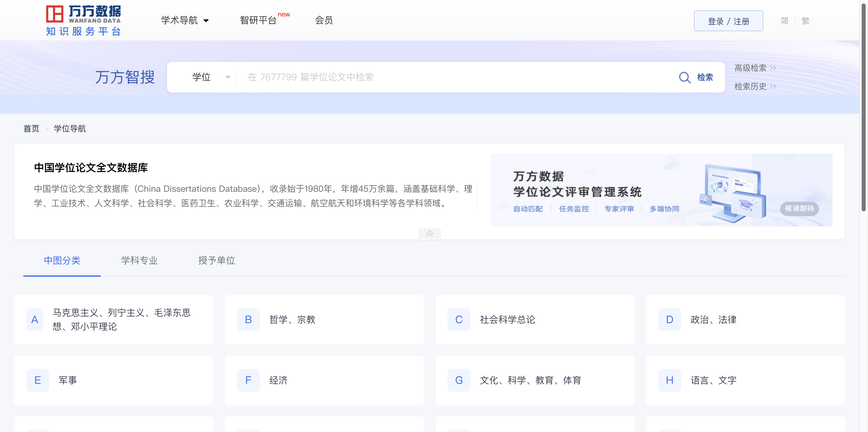Screen dimensions: 868x432
Task: Switch to simplified Chinese 简
Action: point(784,21)
